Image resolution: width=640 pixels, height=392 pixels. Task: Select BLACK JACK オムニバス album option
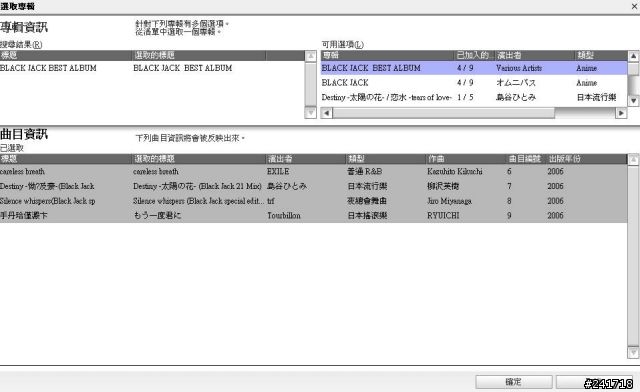(x=473, y=83)
